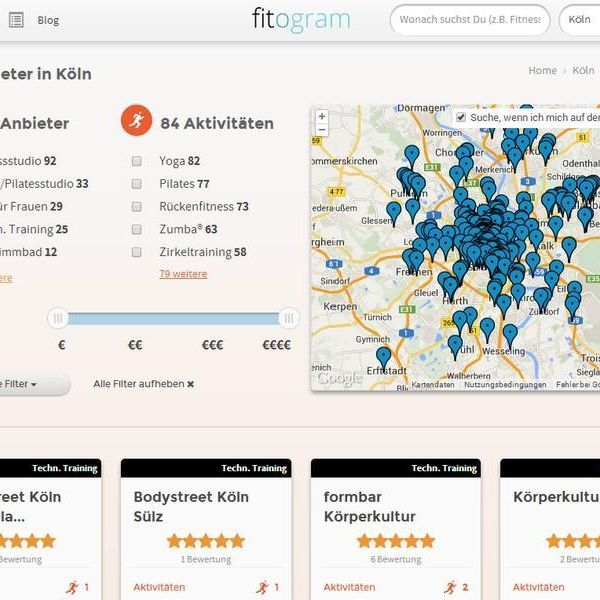Screen dimensions: 600x600
Task: Click the star rating of Bodystreet Köln Sülz
Action: [206, 541]
